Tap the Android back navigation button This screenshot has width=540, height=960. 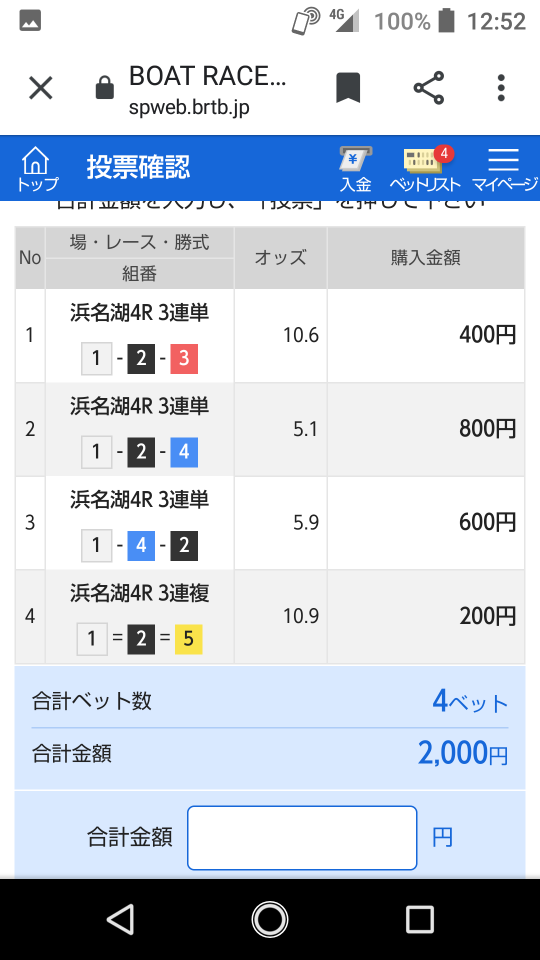(x=120, y=919)
